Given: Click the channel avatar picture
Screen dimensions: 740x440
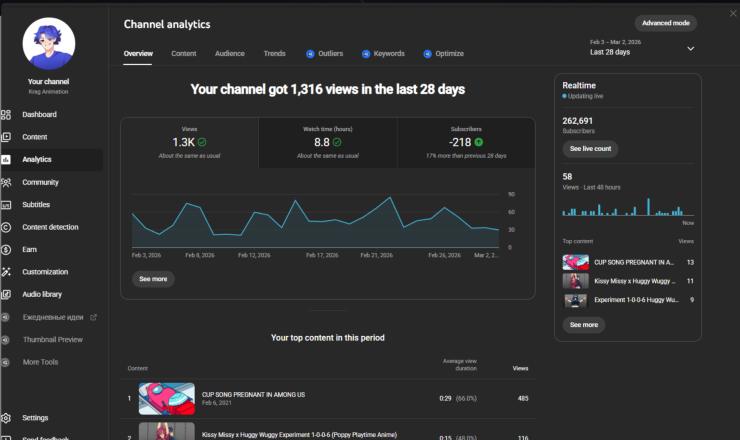Looking at the screenshot, I should click(48, 44).
